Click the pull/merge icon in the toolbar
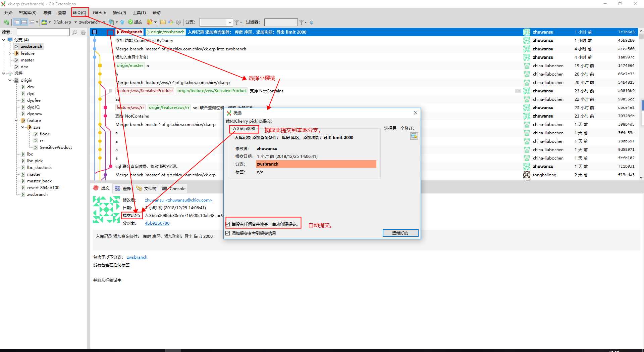644x352 pixels. pyautogui.click(x=111, y=22)
